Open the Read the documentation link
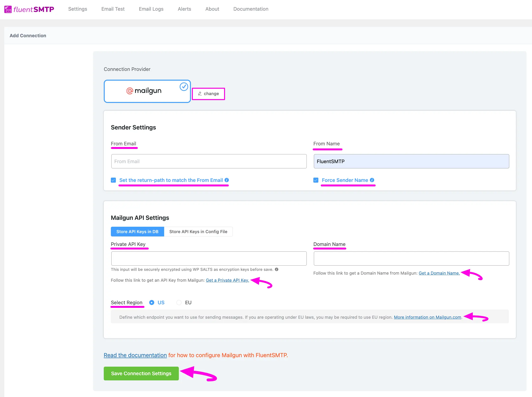The image size is (532, 397). pos(135,355)
